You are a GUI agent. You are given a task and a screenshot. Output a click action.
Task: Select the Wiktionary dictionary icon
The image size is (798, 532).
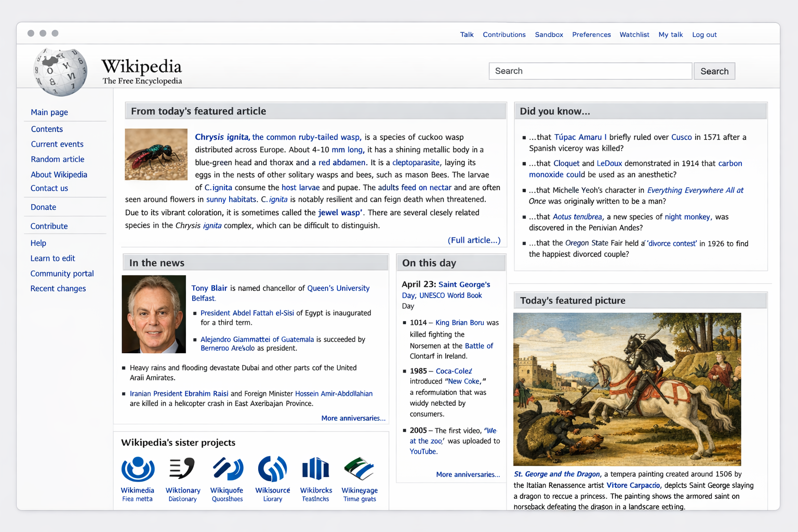point(182,469)
